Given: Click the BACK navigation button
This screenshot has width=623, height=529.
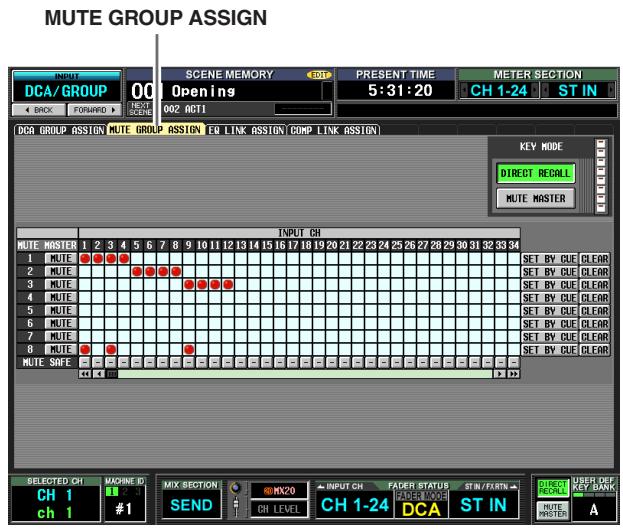Looking at the screenshot, I should tap(39, 110).
